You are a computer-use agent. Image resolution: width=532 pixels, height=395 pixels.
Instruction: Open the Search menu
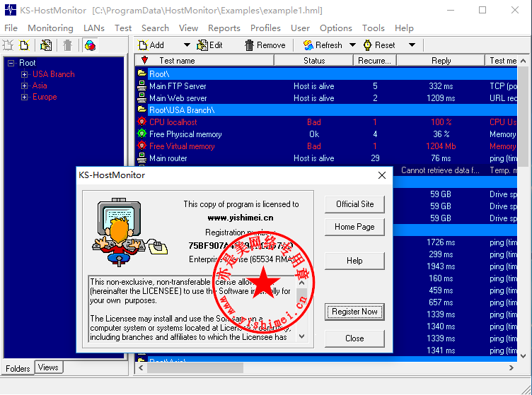tap(155, 28)
